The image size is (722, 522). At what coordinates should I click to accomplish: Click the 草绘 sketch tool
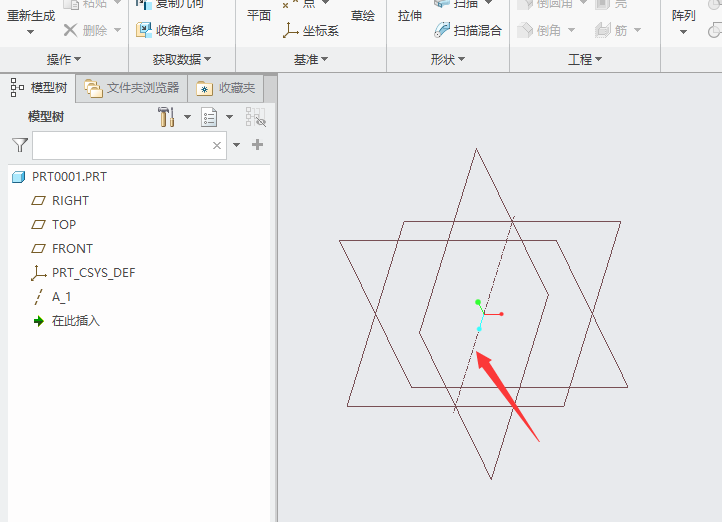[x=363, y=16]
